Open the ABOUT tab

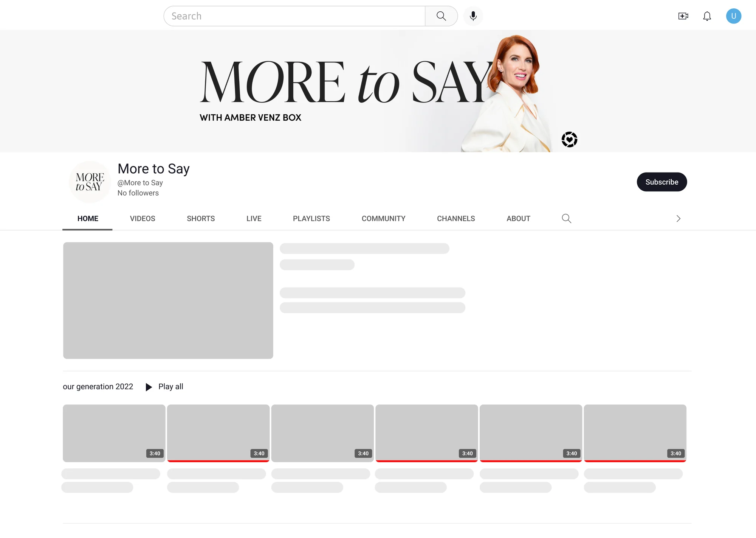coord(518,218)
